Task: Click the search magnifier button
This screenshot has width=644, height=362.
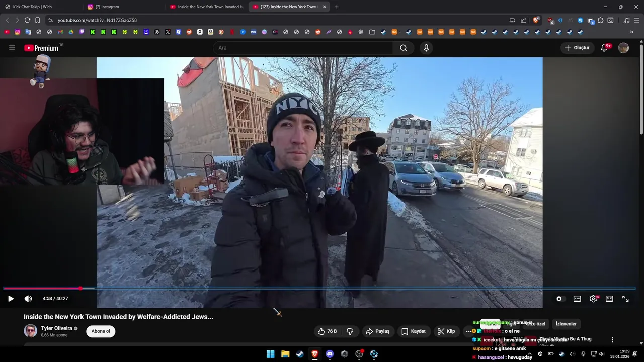Action: 404,48
